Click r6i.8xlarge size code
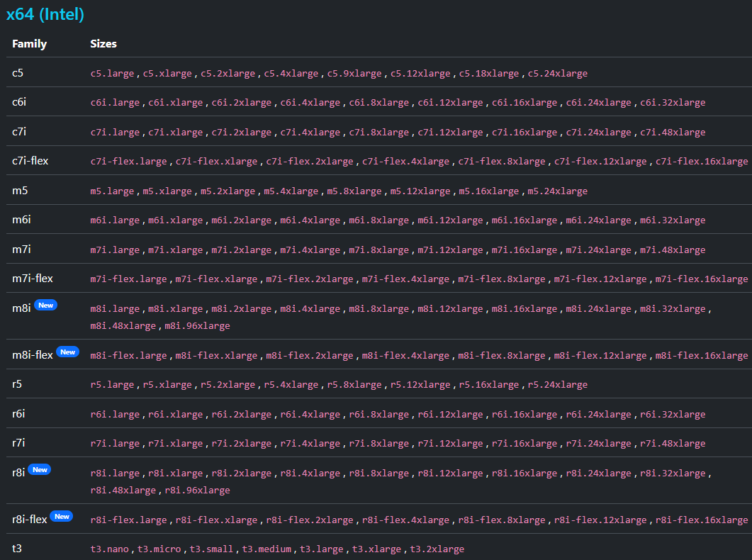The height and width of the screenshot is (560, 752). [379, 415]
